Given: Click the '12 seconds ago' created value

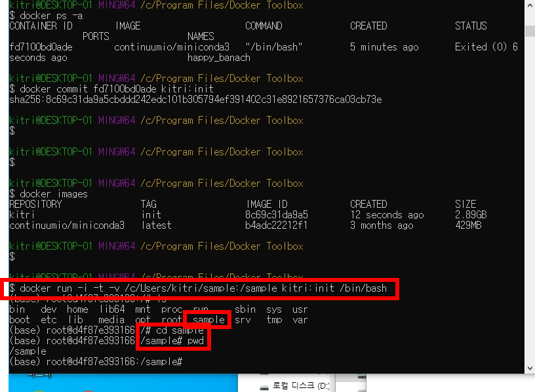Looking at the screenshot, I should [x=387, y=215].
